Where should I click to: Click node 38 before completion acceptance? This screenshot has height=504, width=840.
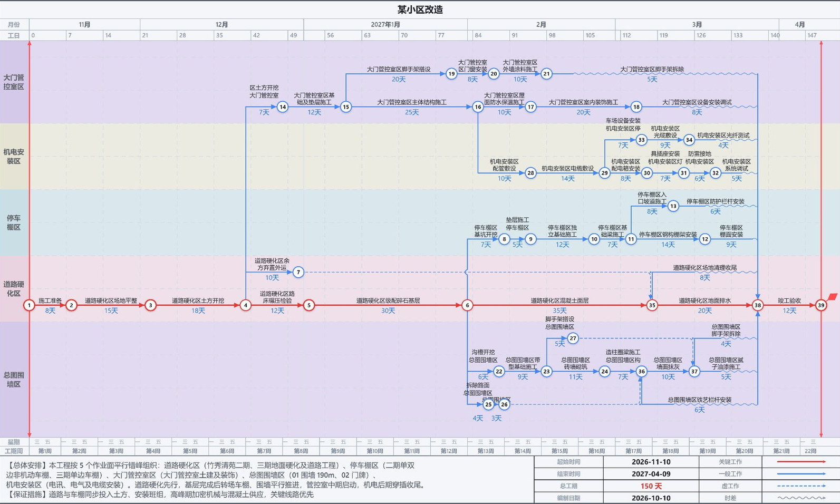click(x=758, y=305)
